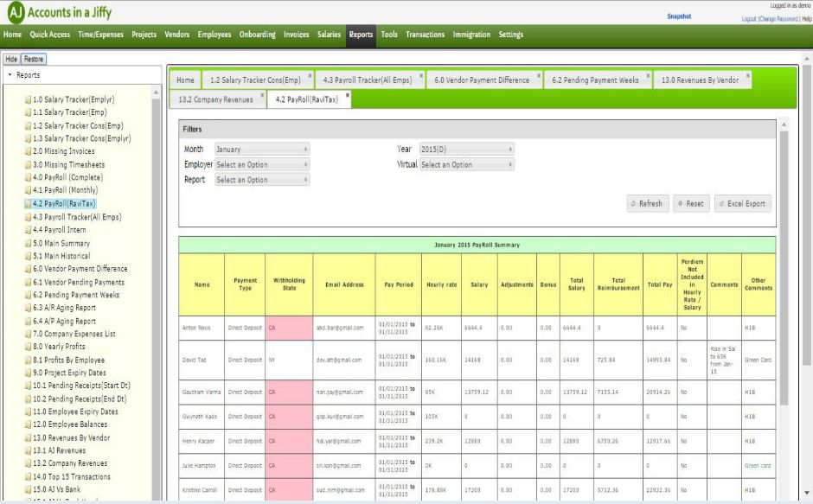The image size is (813, 504).
Task: Open the Quick Access menu
Action: pyautogui.click(x=50, y=35)
